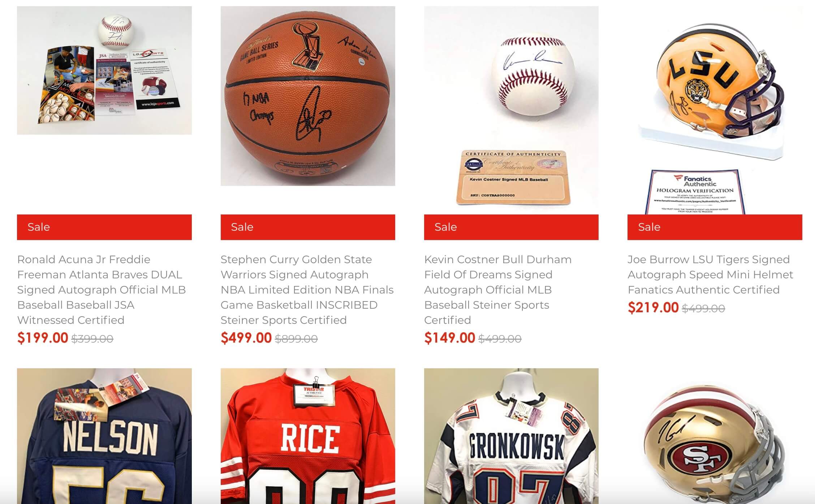Open the red Rice jersey image

pos(308,436)
